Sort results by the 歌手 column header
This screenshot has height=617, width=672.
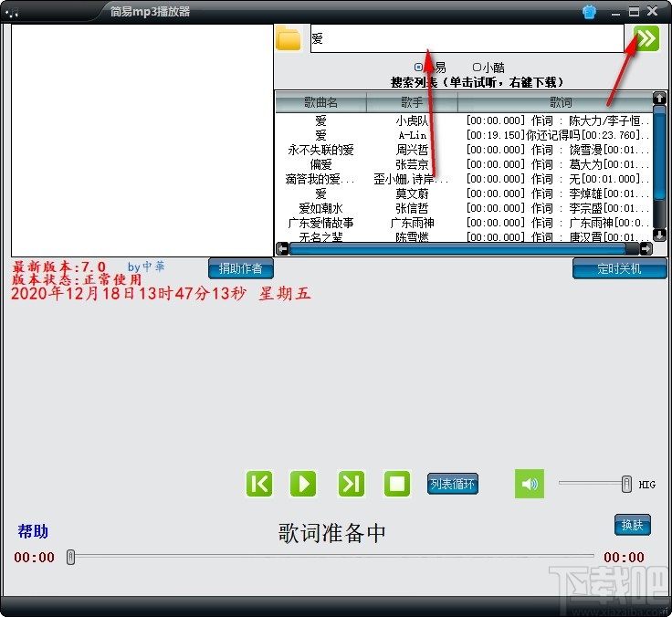[x=412, y=102]
